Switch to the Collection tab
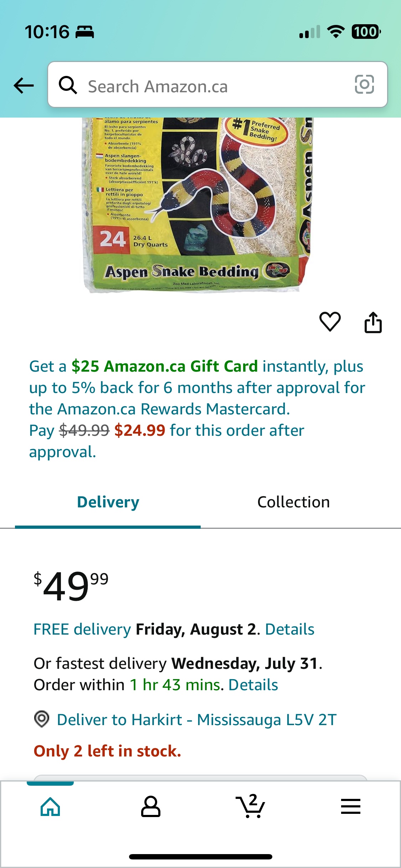The width and height of the screenshot is (401, 868). pos(294,502)
